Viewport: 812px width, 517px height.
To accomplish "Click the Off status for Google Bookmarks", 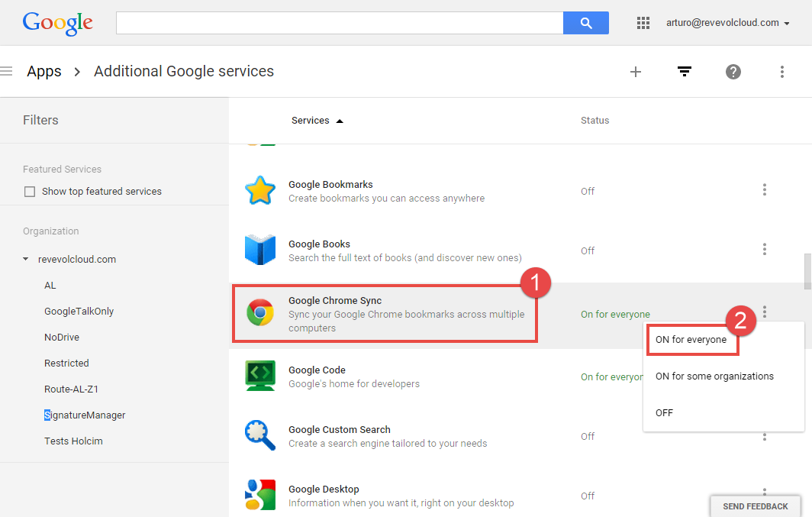I will coord(588,191).
